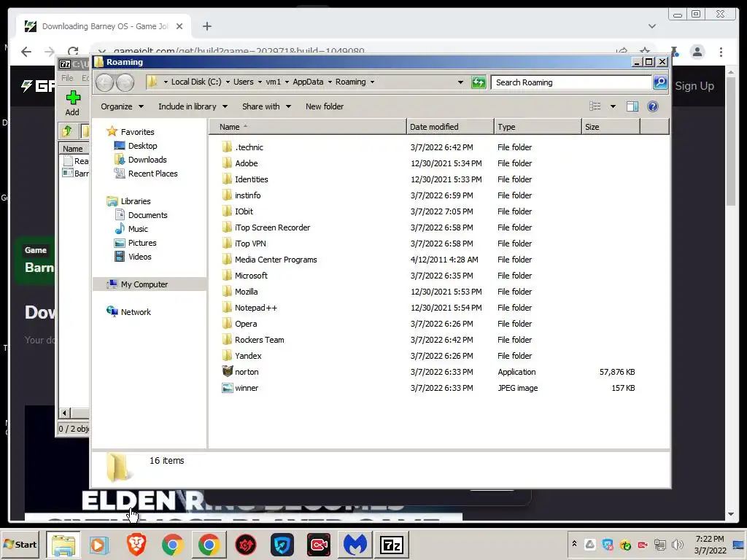The image size is (747, 560).
Task: Select Documents library in sidebar
Action: point(142,215)
